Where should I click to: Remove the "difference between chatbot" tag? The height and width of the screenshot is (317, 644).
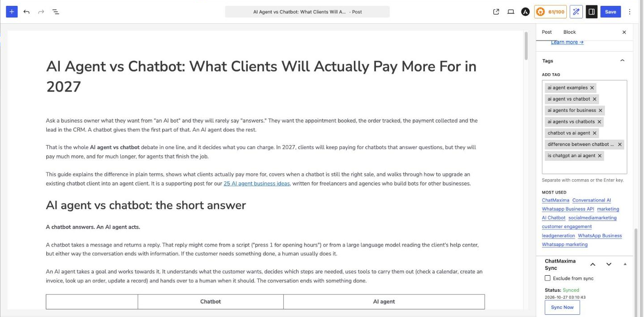pos(620,144)
